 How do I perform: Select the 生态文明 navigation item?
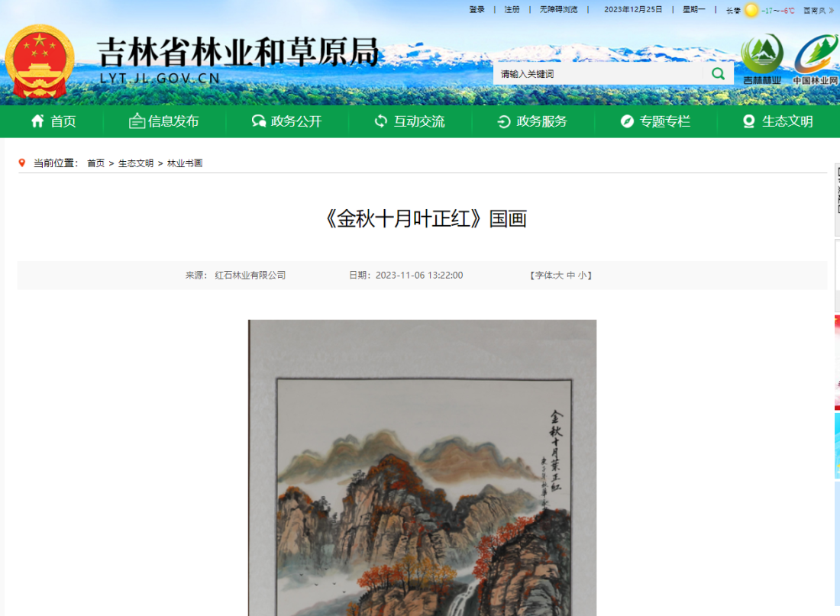pos(778,121)
